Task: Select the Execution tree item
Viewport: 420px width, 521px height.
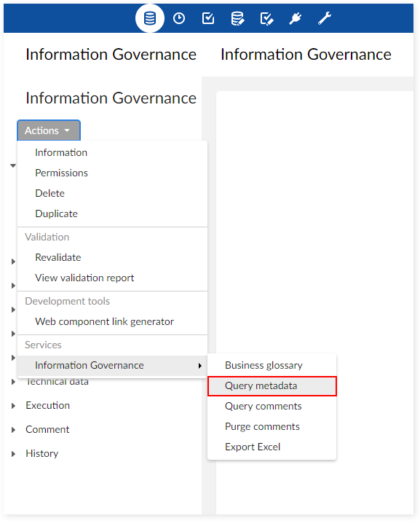Action: (48, 406)
